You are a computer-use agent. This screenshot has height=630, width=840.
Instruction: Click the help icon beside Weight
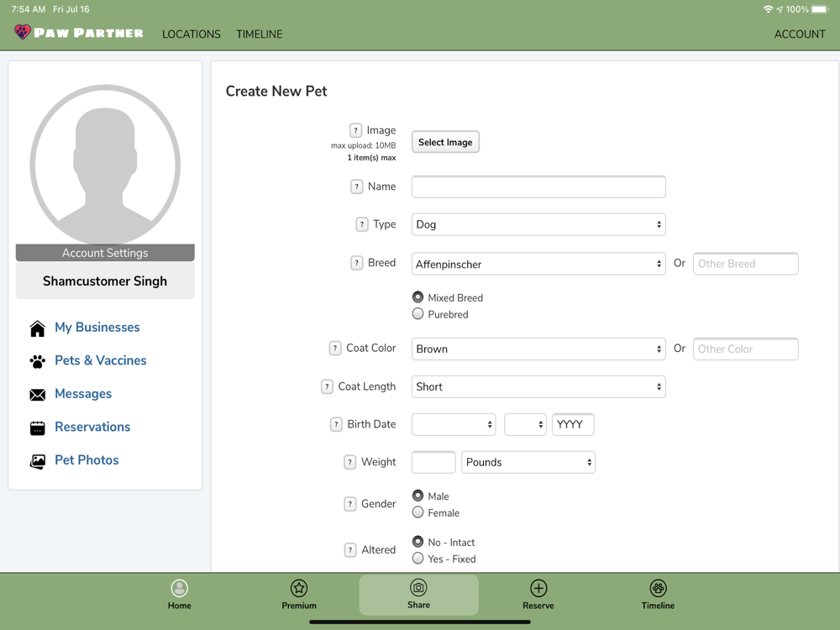click(x=350, y=462)
